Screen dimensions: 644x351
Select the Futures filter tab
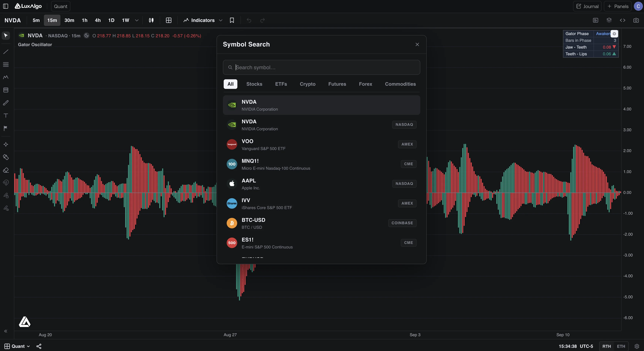pos(337,84)
